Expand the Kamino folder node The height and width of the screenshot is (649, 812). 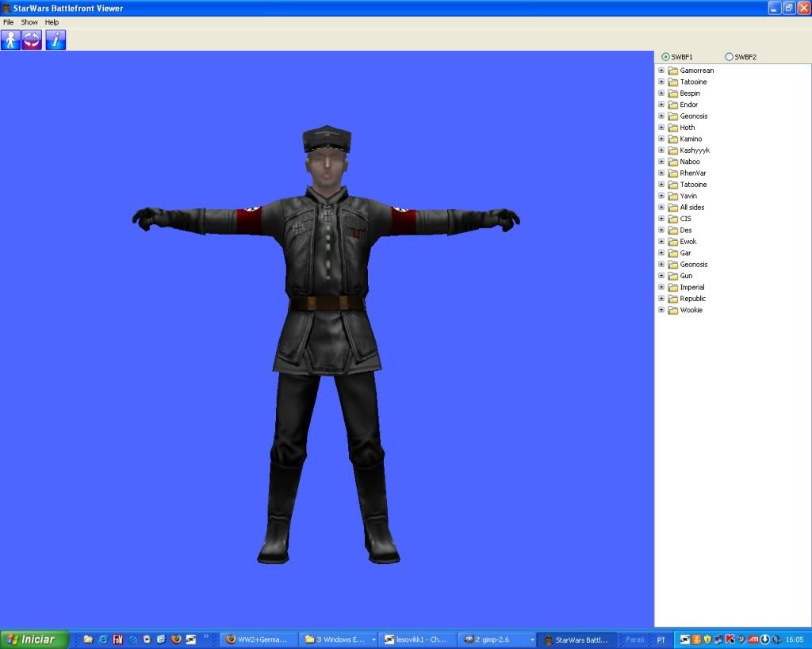661,139
